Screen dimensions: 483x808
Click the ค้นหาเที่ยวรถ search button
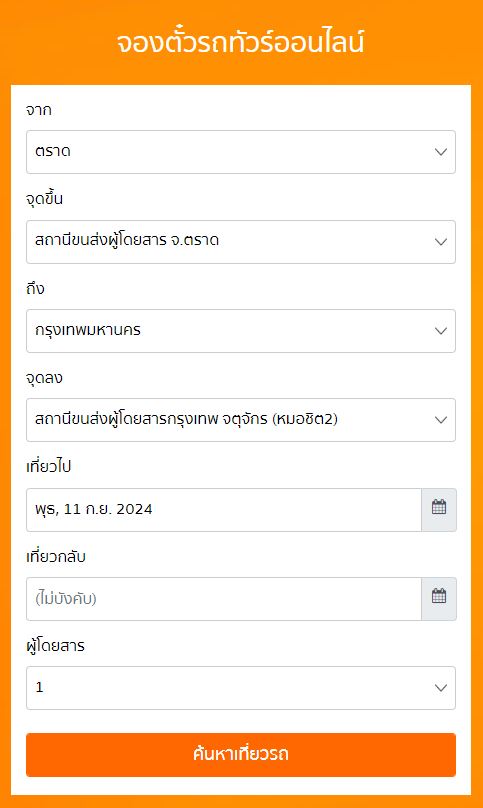tap(241, 754)
